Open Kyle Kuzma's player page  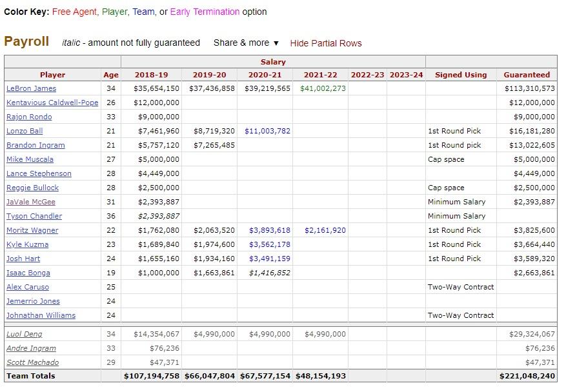coord(28,244)
